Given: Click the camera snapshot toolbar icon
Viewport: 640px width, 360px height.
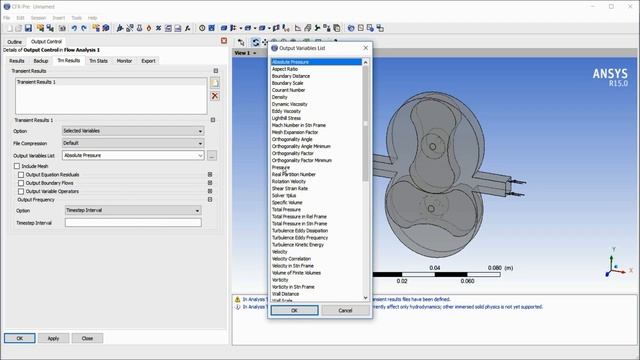Looking at the screenshot, I should click(62, 28).
